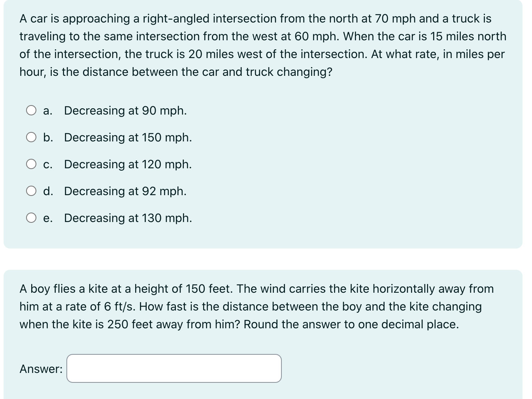
Task: Choose the answer 'Decreasing at 92 mph'
Action: click(125, 191)
